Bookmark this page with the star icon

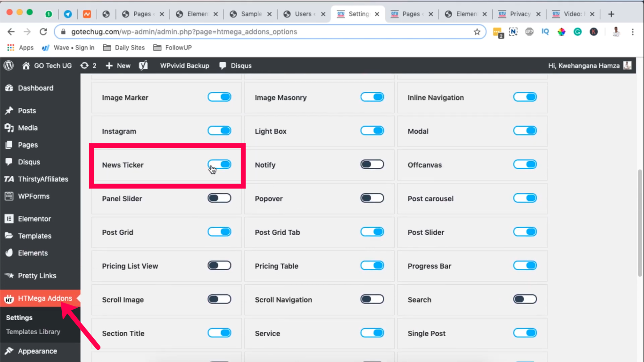tap(477, 32)
